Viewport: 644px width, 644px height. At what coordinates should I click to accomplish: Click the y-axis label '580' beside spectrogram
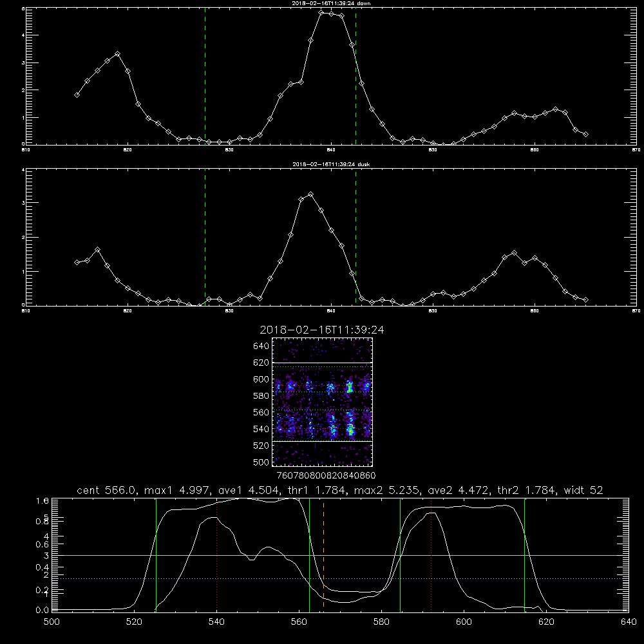[x=261, y=396]
